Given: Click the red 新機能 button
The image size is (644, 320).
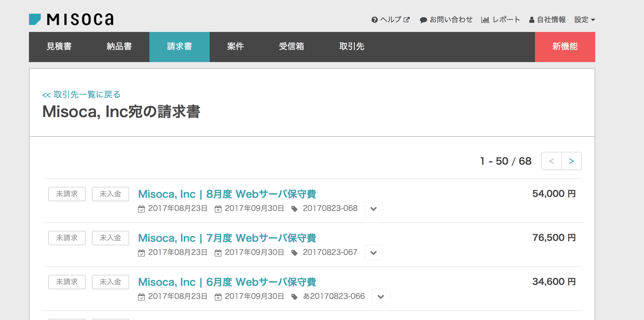Looking at the screenshot, I should [x=565, y=47].
